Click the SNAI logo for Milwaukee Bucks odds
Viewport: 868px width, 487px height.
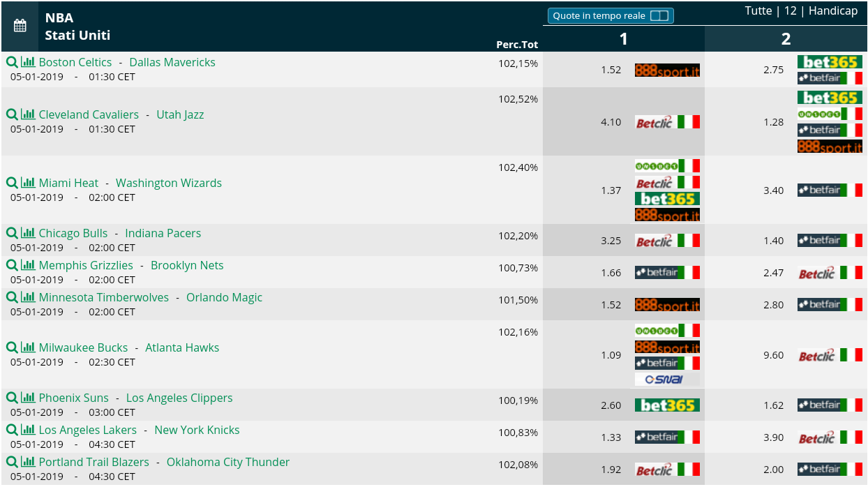click(667, 380)
